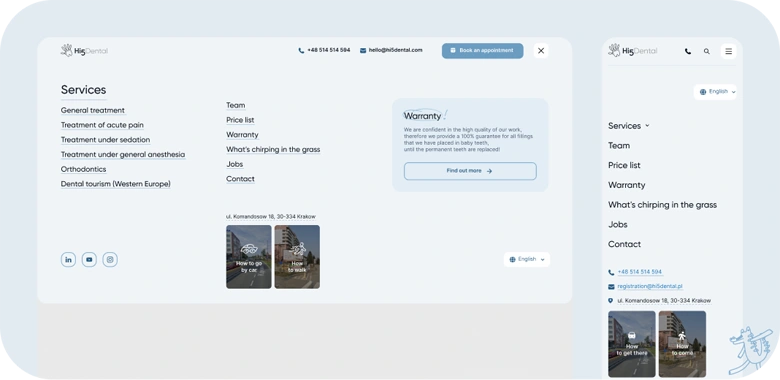Open the How to go by car thumbnail

click(x=249, y=257)
